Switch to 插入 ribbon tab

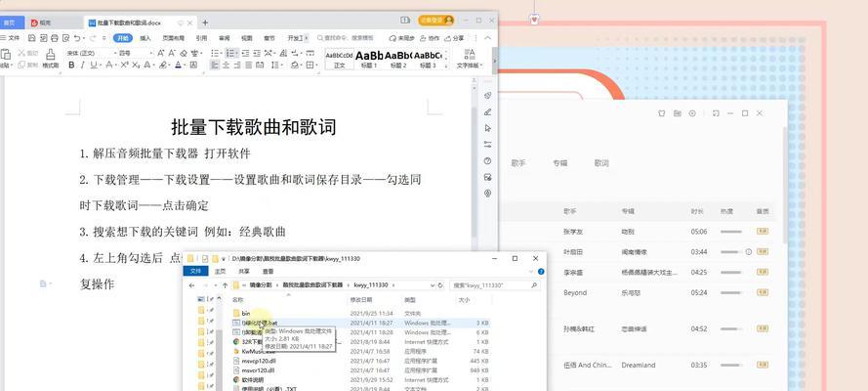pos(145,38)
